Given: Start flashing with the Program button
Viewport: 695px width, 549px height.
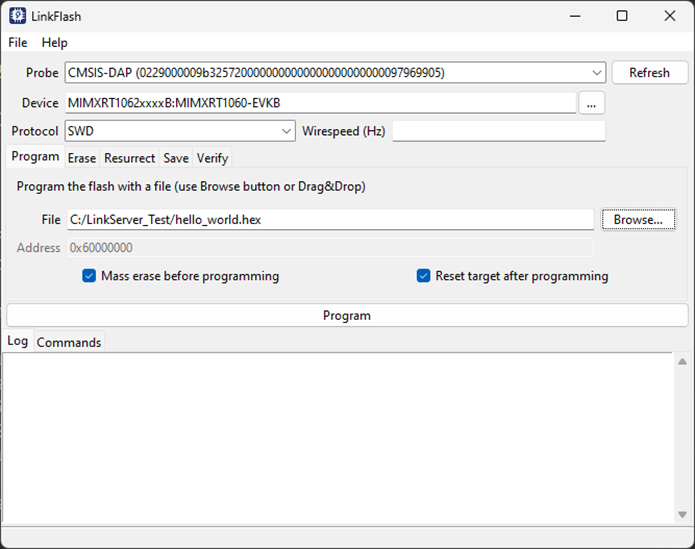Looking at the screenshot, I should click(x=347, y=315).
